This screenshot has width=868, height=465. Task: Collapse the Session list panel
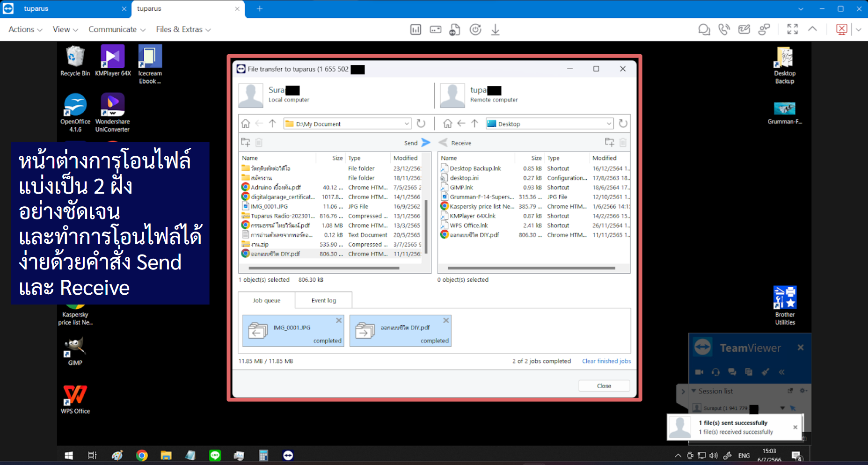click(694, 391)
